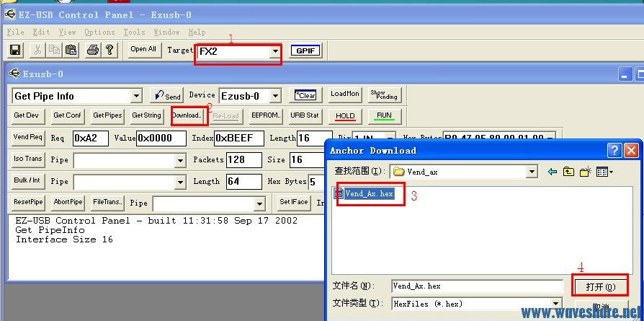Open the View menu

point(67,32)
